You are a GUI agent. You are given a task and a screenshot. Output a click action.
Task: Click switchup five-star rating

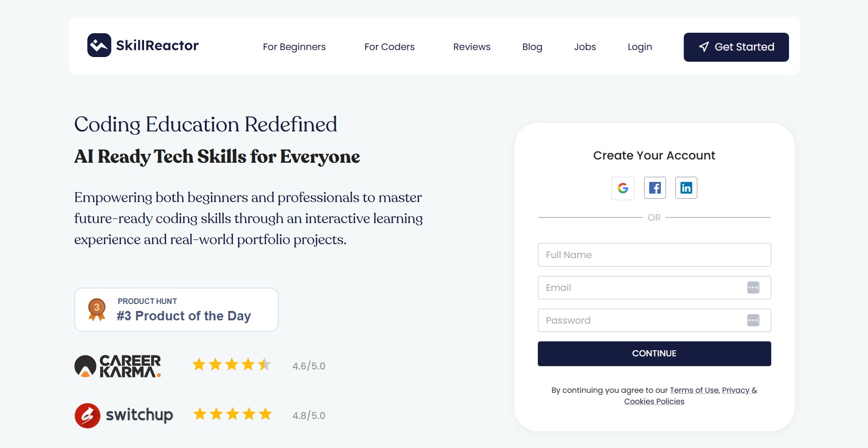232,414
